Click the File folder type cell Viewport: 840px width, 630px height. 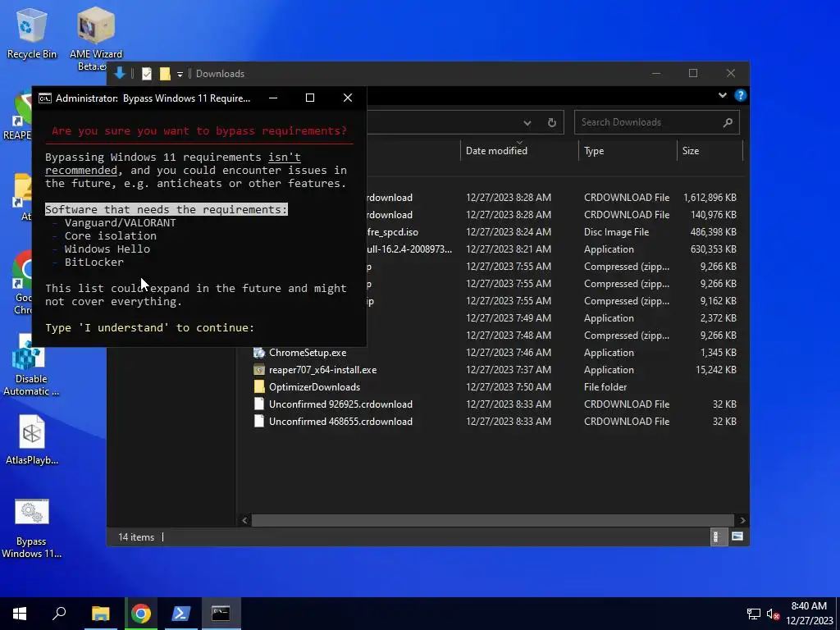[605, 387]
